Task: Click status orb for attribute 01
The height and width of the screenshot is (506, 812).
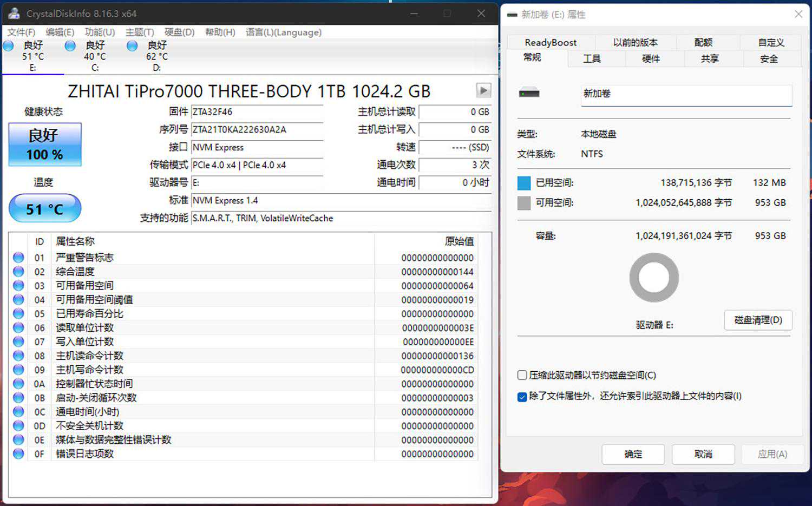Action: click(x=18, y=258)
